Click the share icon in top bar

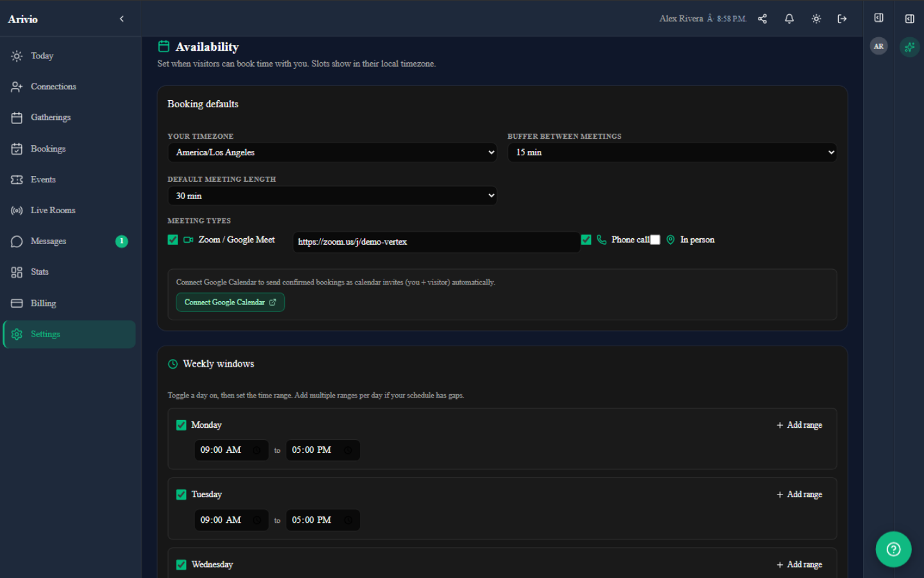click(x=762, y=19)
